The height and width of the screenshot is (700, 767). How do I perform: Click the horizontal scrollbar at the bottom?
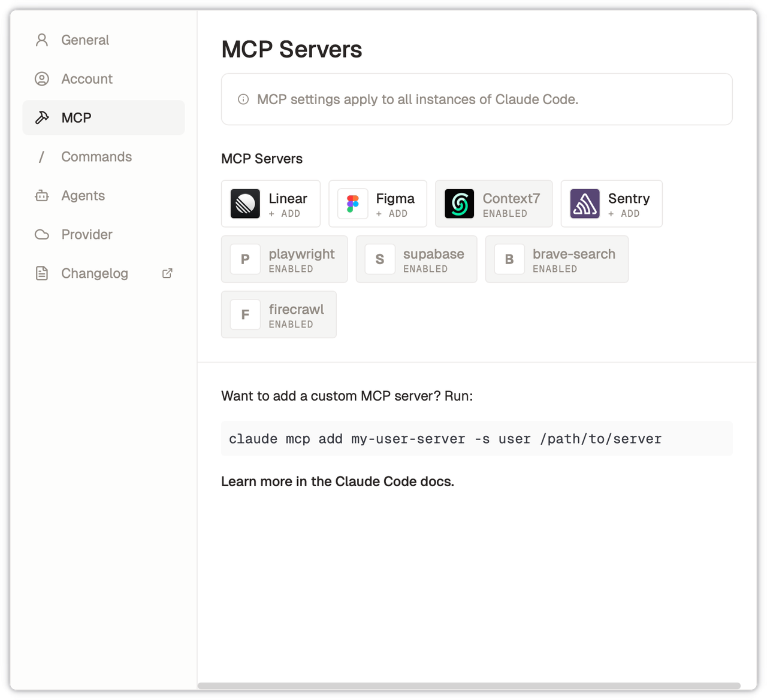(469, 686)
